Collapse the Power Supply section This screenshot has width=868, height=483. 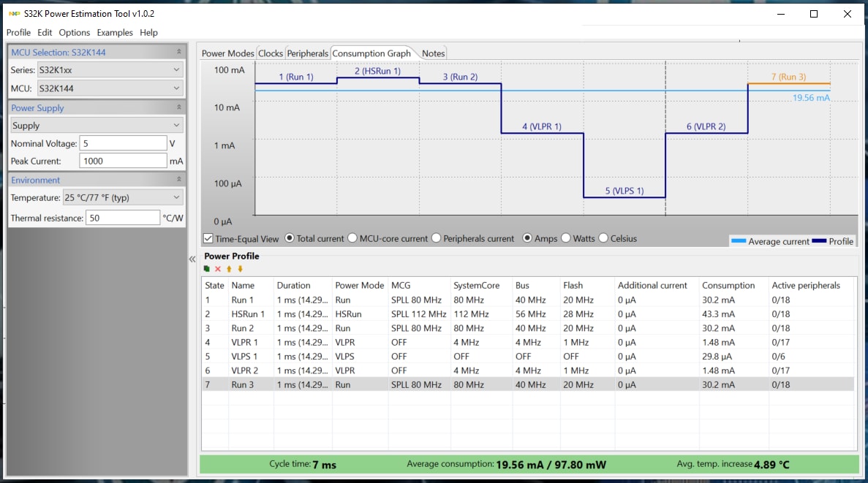(x=179, y=108)
